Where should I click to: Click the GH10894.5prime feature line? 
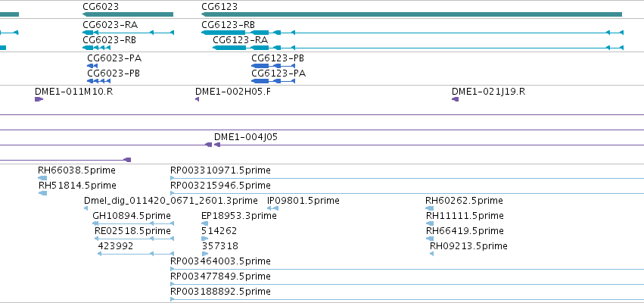[x=133, y=223]
